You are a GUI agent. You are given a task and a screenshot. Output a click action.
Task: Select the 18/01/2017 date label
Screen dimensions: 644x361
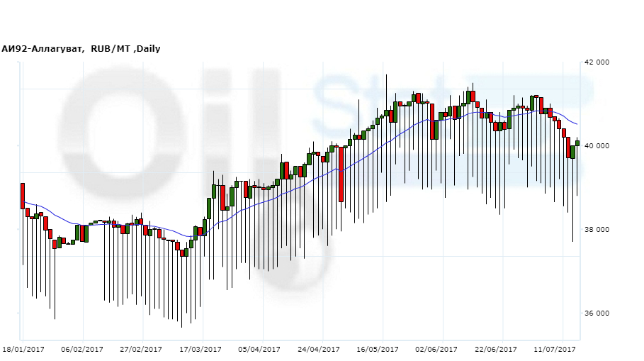[x=23, y=350]
